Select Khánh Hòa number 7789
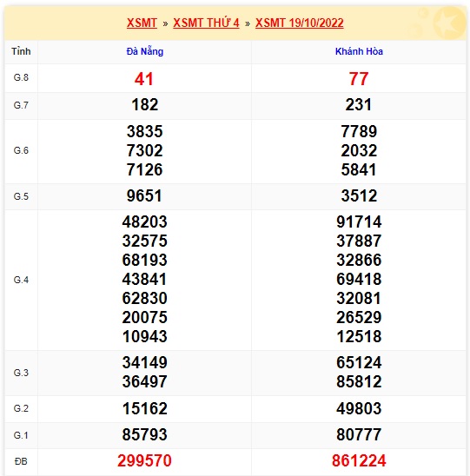The image size is (470, 476). (359, 131)
